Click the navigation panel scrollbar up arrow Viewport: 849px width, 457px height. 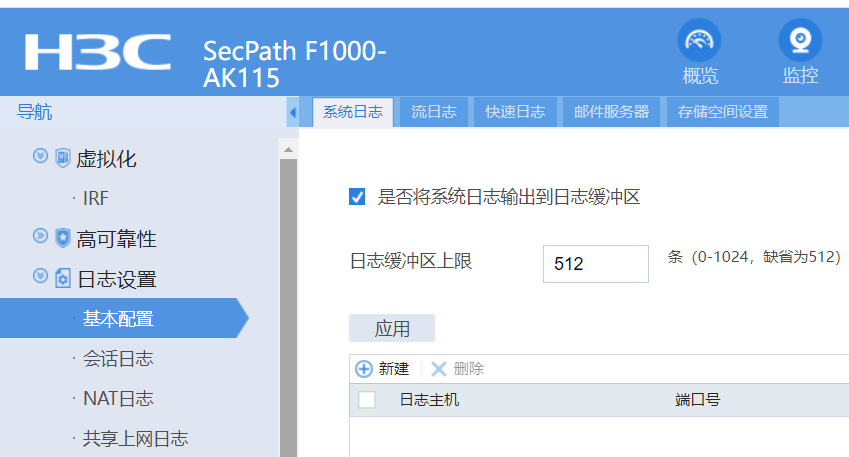tap(289, 150)
